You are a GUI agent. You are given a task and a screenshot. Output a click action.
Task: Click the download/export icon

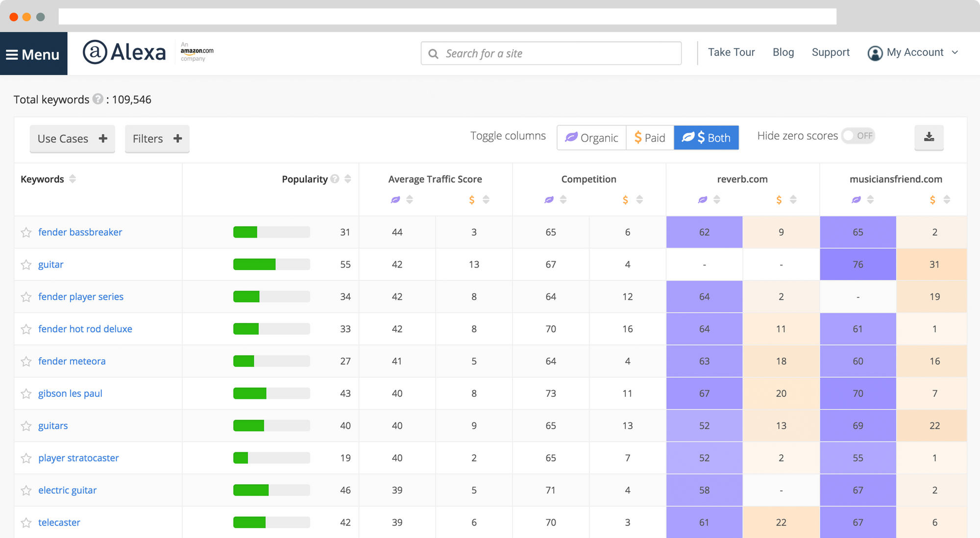coord(930,137)
